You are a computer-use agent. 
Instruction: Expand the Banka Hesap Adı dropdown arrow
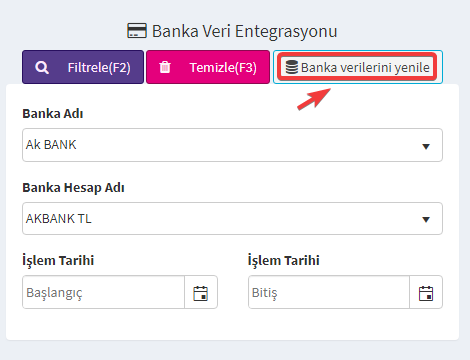(426, 219)
